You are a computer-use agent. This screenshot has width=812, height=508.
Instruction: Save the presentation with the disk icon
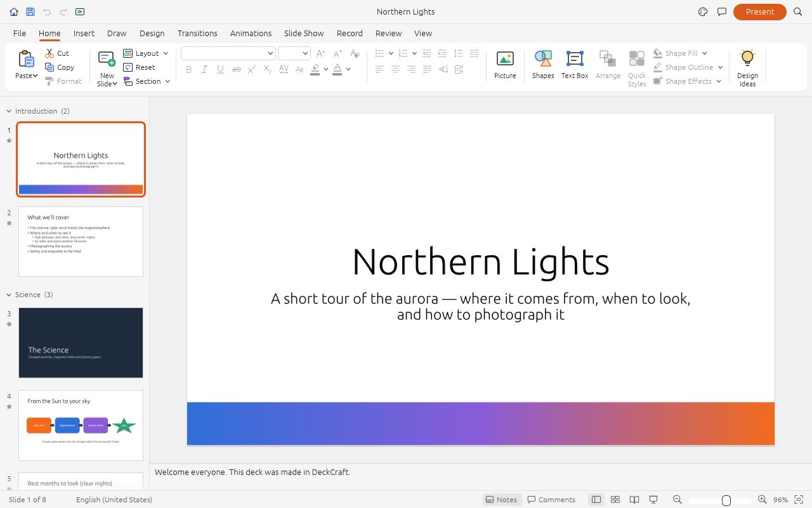pyautogui.click(x=30, y=11)
